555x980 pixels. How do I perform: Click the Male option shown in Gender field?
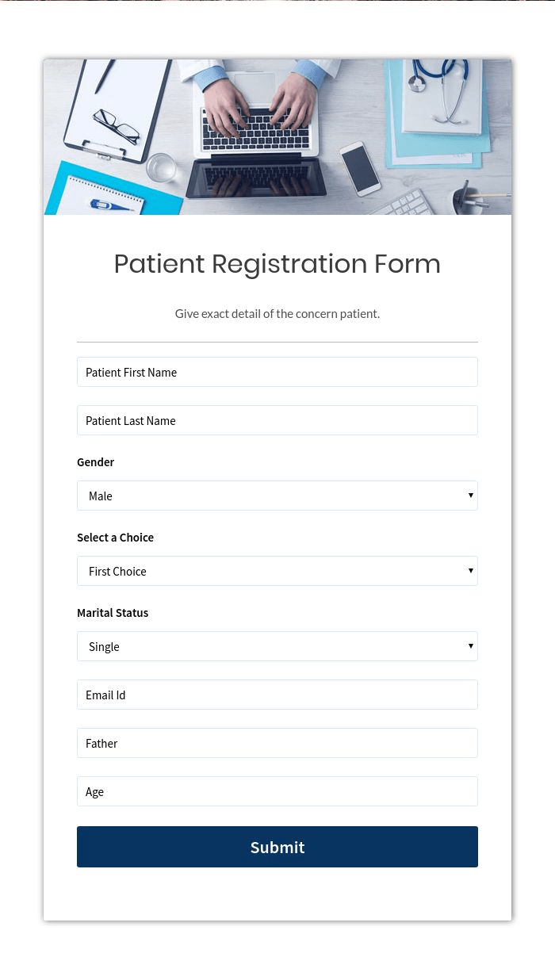coord(100,495)
